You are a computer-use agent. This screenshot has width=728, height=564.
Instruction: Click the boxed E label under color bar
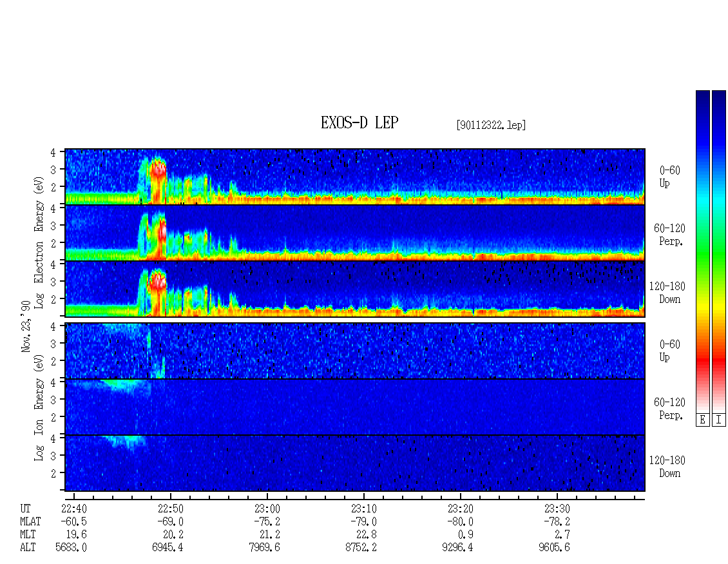pyautogui.click(x=702, y=420)
